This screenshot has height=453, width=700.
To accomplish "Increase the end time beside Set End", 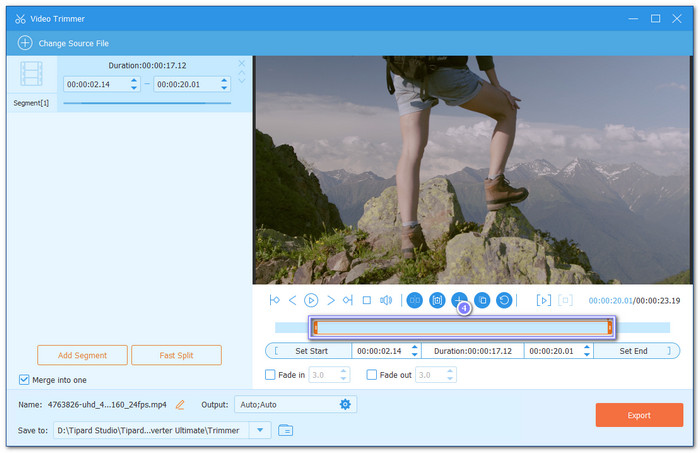I will [x=587, y=347].
